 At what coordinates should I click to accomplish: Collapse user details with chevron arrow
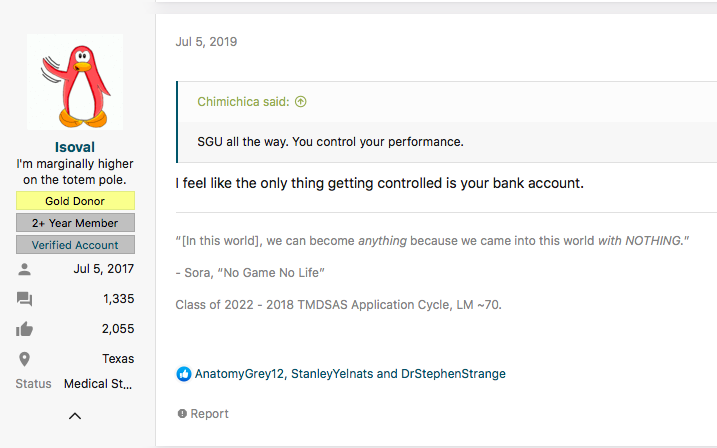click(x=75, y=416)
